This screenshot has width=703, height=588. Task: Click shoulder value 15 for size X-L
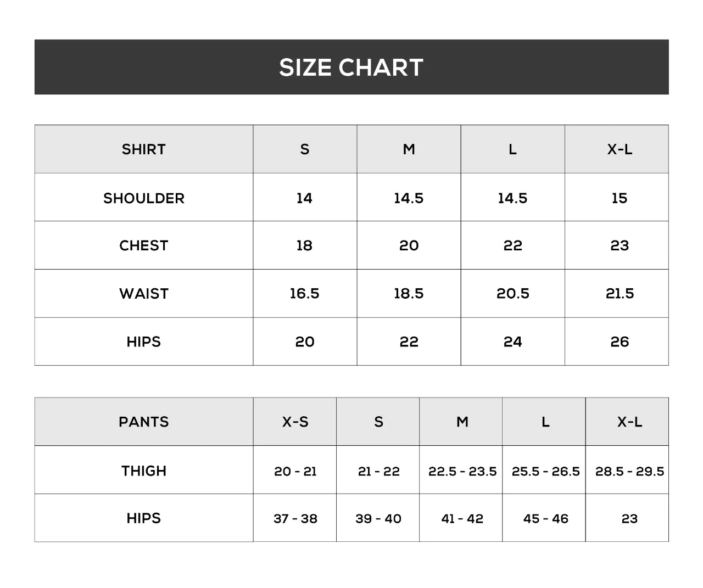tap(619, 198)
